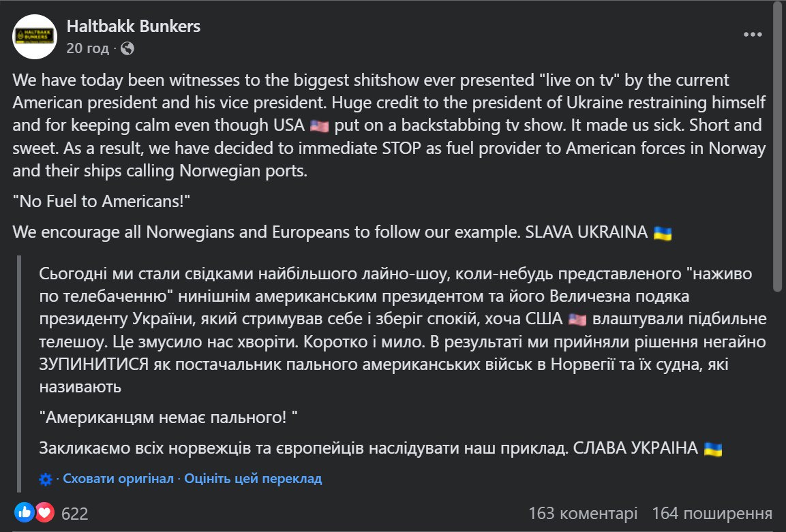Click the USA flag emoji in translation
This screenshot has width=786, height=532.
577,319
